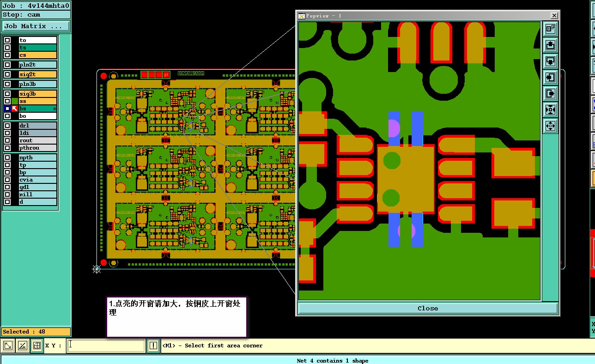Toggle the bo layer checkbox
Image resolution: width=595 pixels, height=364 pixels.
click(7, 116)
